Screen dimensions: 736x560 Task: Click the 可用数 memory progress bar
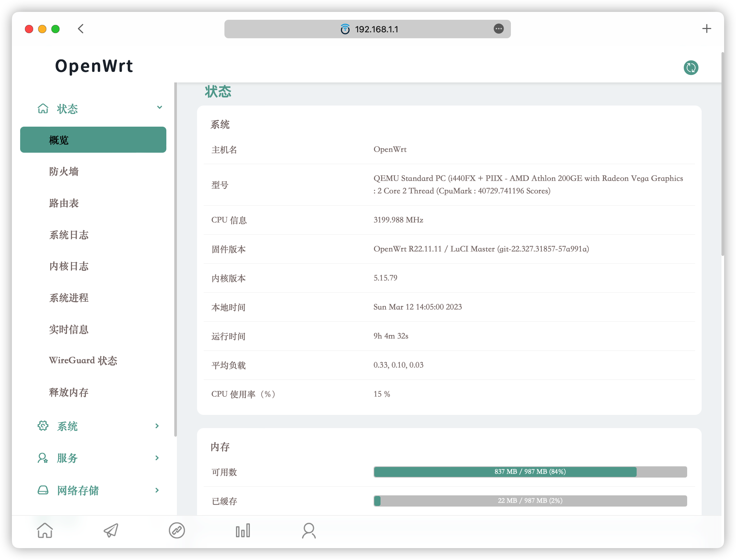(530, 471)
